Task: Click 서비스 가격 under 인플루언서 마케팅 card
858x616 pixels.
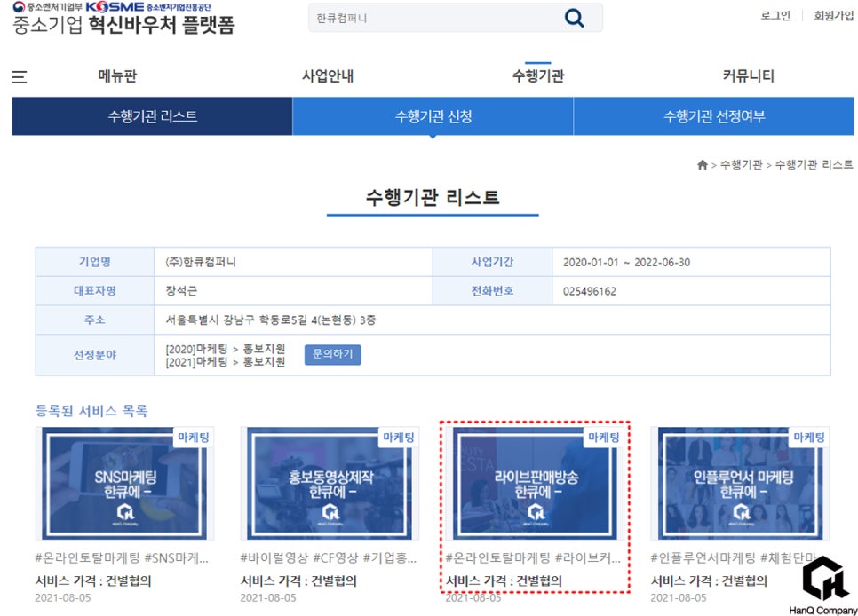Action: pos(709,581)
